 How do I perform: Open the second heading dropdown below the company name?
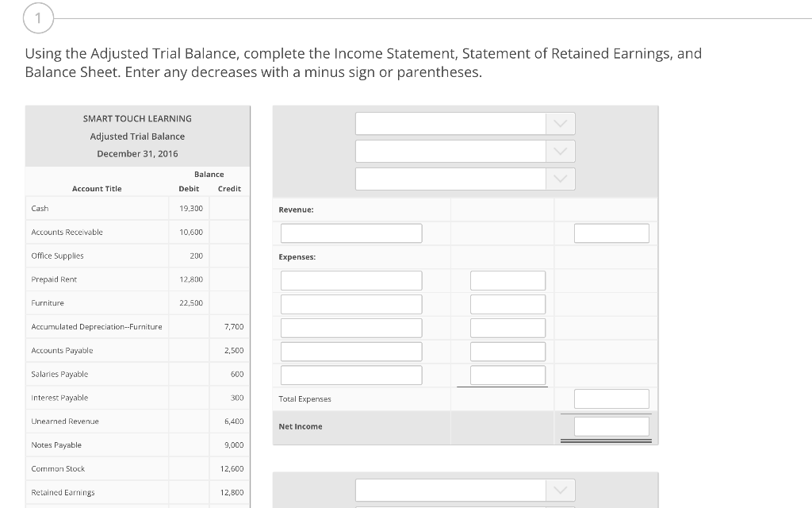465,151
